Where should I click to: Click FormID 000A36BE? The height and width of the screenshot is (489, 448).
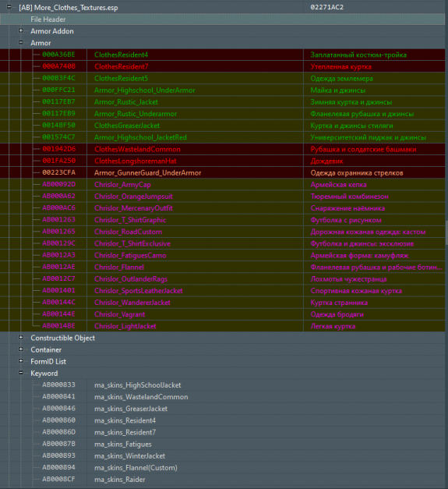58,55
